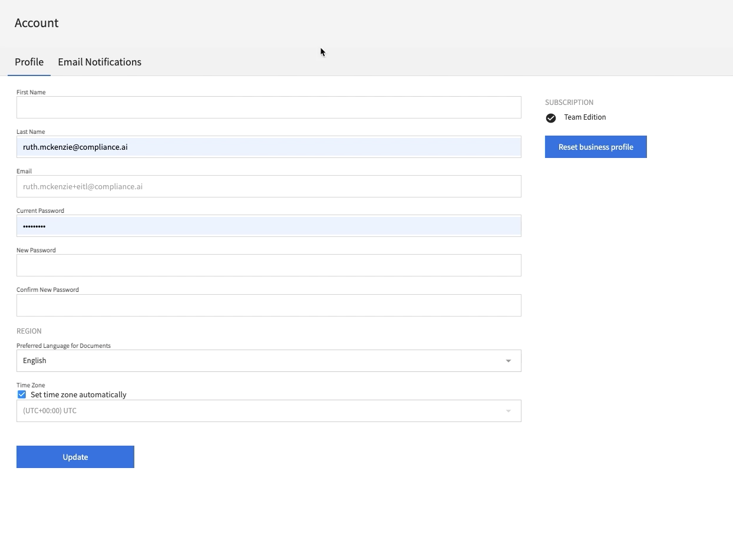Image resolution: width=733 pixels, height=560 pixels.
Task: Click the Account page title
Action: 37,23
